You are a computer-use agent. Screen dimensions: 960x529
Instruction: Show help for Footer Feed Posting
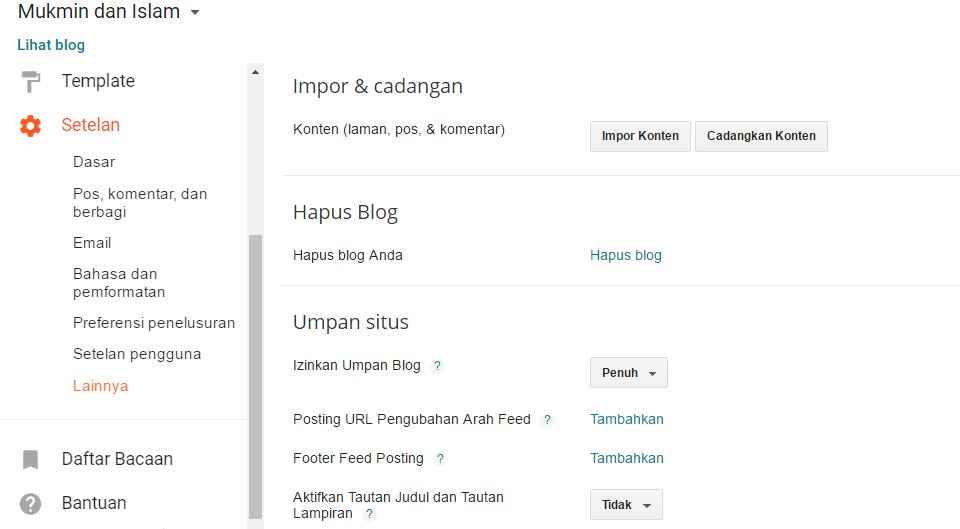(440, 459)
